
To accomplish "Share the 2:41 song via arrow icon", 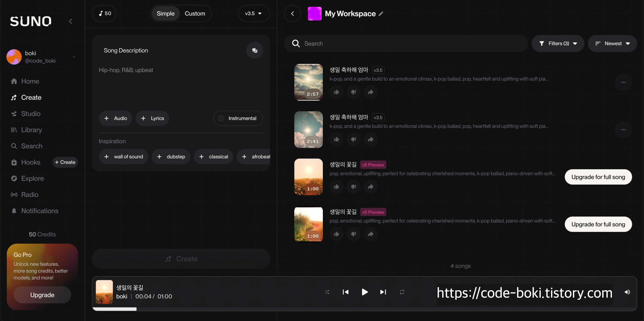I will pos(371,139).
